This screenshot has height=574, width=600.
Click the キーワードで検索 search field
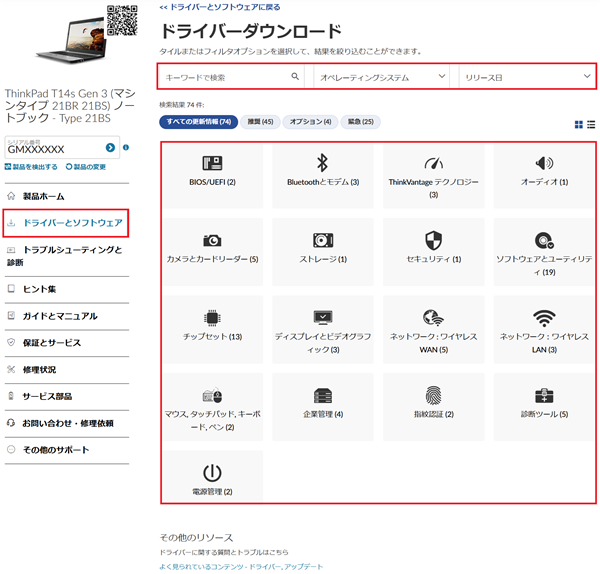226,76
